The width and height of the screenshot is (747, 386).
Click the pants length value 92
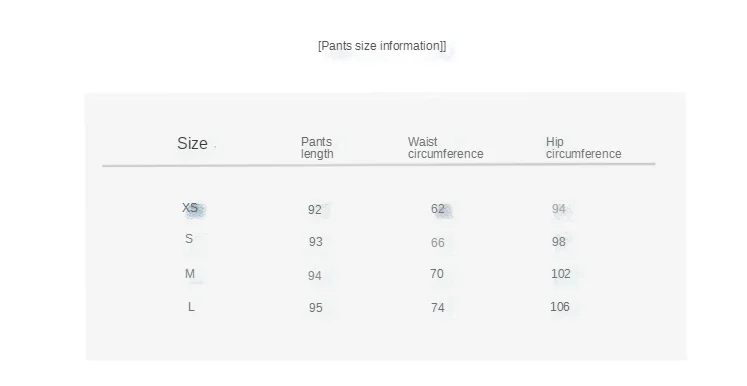point(315,210)
